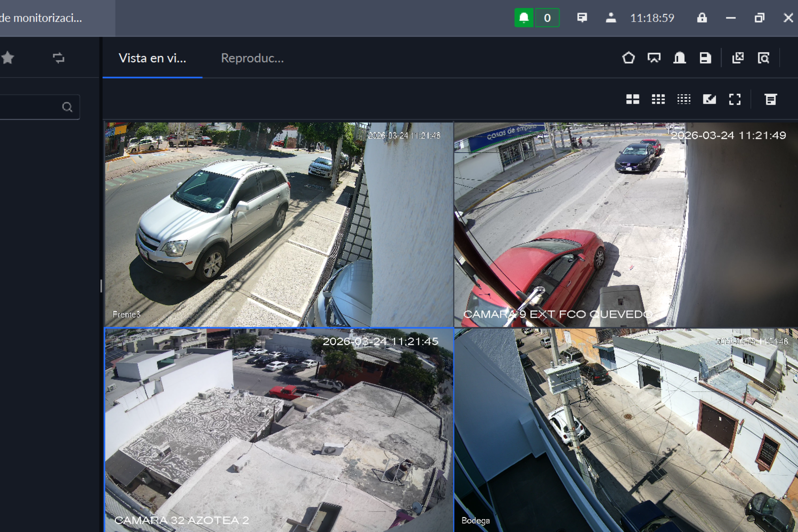Open the Vista en vivo tab
This screenshot has height=532, width=798.
[x=152, y=58]
